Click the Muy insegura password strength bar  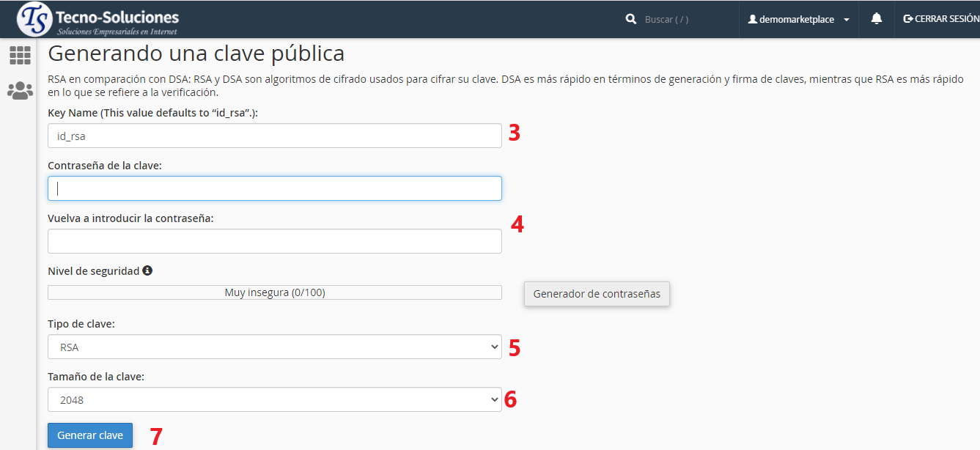pyautogui.click(x=274, y=292)
